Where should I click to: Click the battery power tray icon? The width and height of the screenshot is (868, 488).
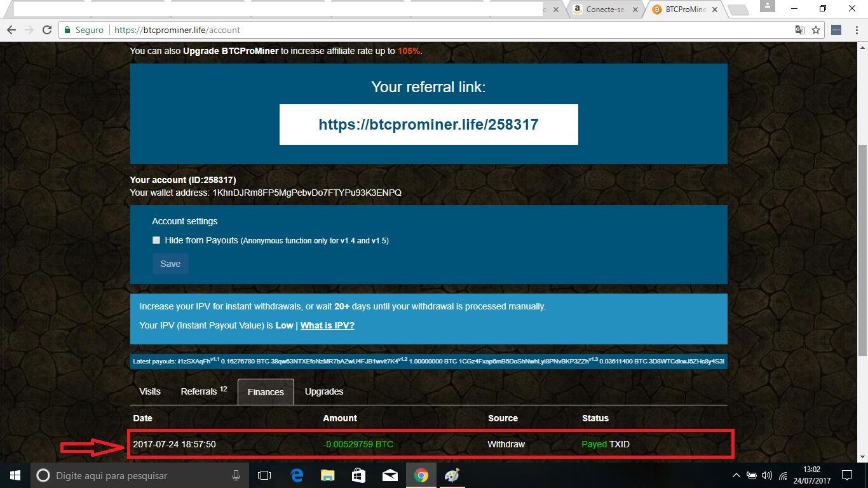[752, 475]
